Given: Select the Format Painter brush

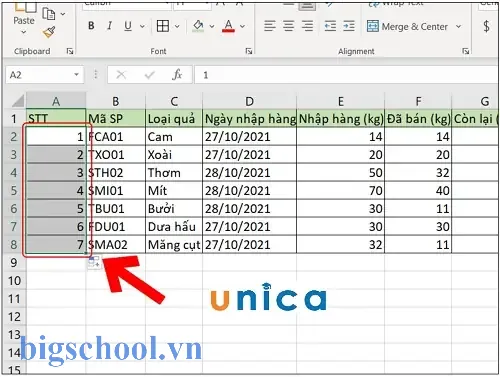Looking at the screenshot, I should [x=49, y=32].
